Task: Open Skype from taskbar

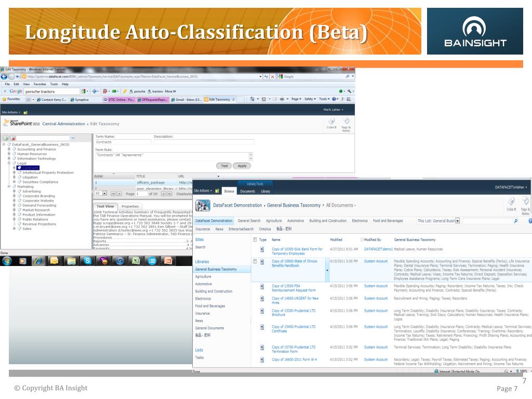Action: (87, 261)
